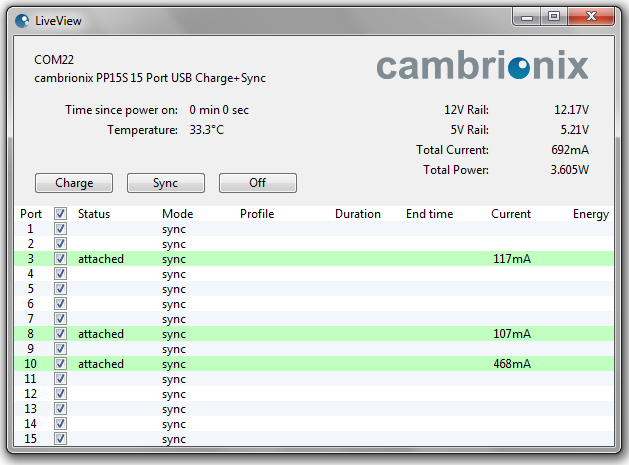The image size is (629, 465).
Task: Toggle the select-all ports checkbox in header
Action: click(61, 213)
